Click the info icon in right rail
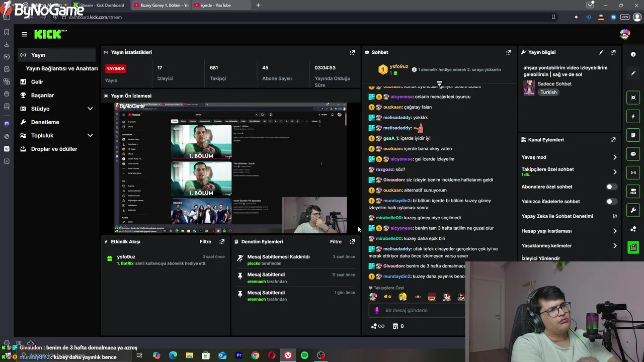 pos(633,54)
